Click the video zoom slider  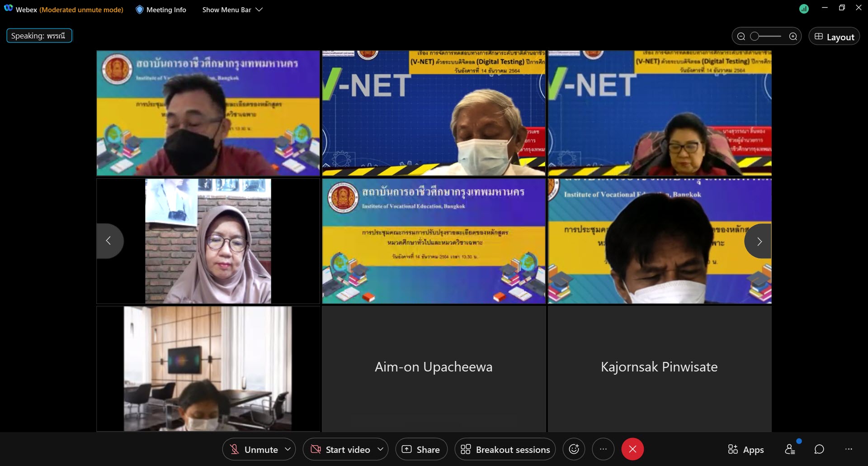pos(766,37)
